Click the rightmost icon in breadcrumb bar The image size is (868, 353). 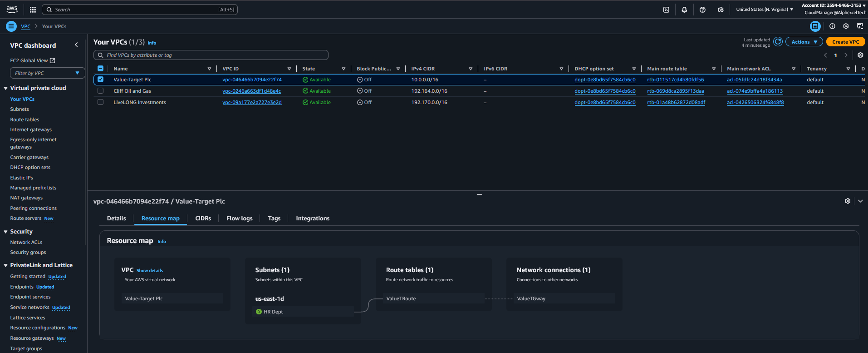pyautogui.click(x=860, y=26)
